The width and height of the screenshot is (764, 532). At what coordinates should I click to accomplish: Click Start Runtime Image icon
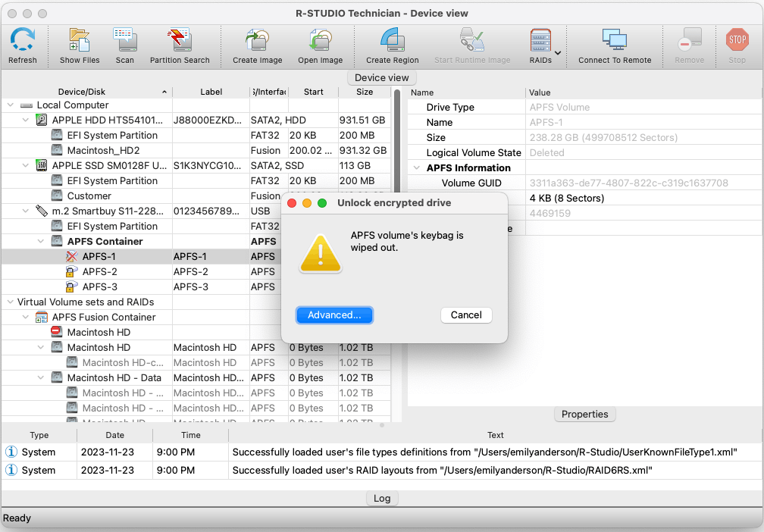(x=472, y=40)
